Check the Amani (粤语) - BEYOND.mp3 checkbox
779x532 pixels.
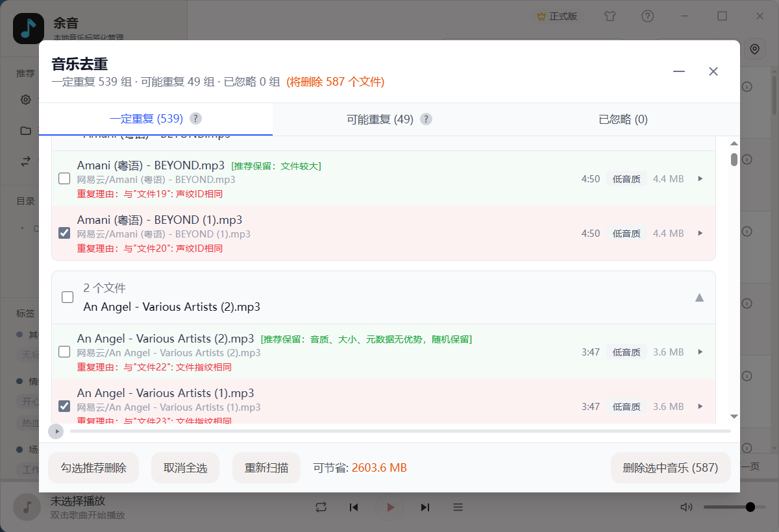(64, 178)
